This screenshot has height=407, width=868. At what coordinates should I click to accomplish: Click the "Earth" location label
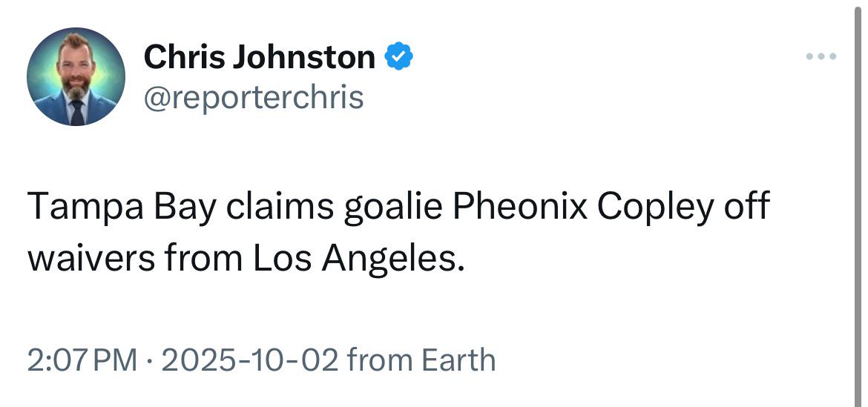pyautogui.click(x=458, y=360)
